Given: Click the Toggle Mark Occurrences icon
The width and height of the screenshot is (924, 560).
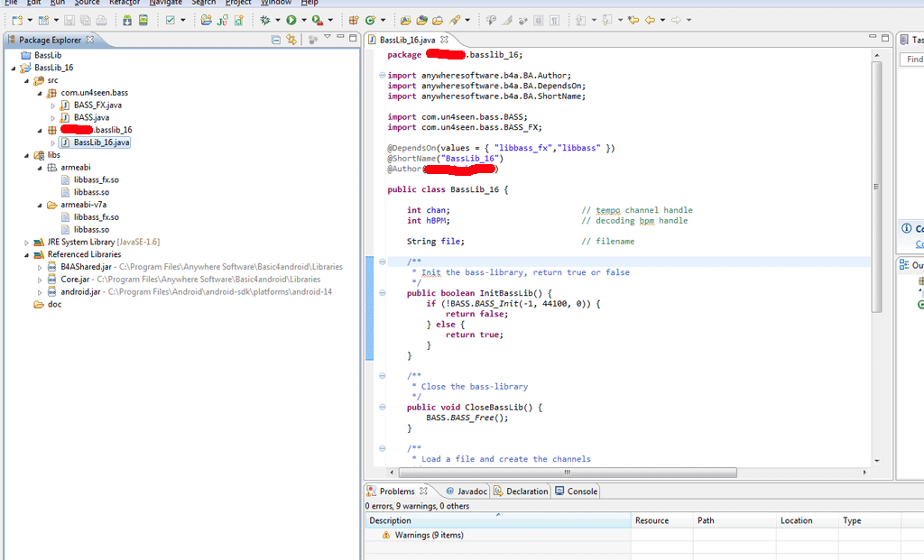Looking at the screenshot, I should click(507, 21).
